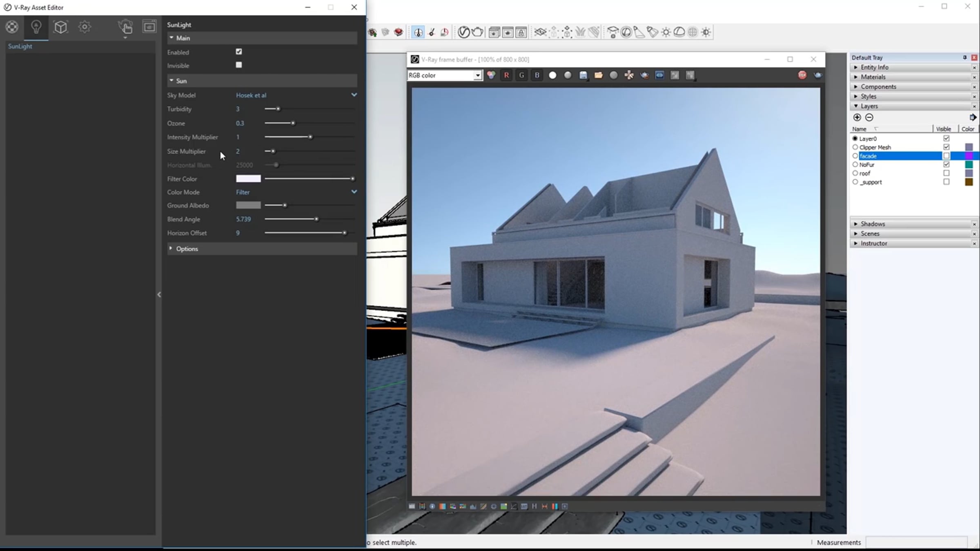Click the Filter Color swatch

pyautogui.click(x=248, y=179)
